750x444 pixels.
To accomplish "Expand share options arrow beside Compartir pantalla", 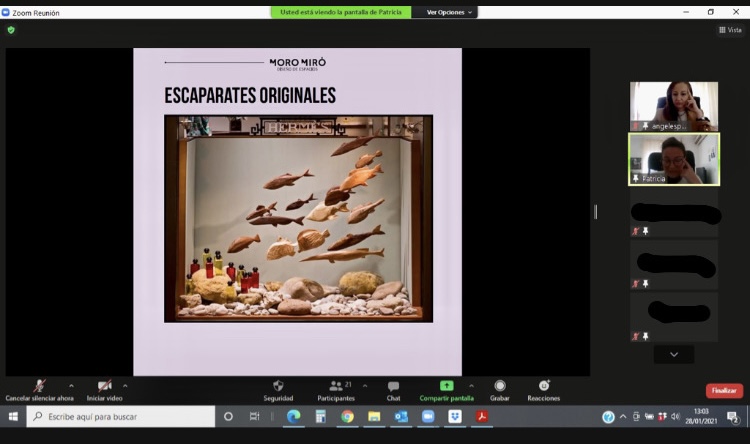I will pyautogui.click(x=471, y=385).
